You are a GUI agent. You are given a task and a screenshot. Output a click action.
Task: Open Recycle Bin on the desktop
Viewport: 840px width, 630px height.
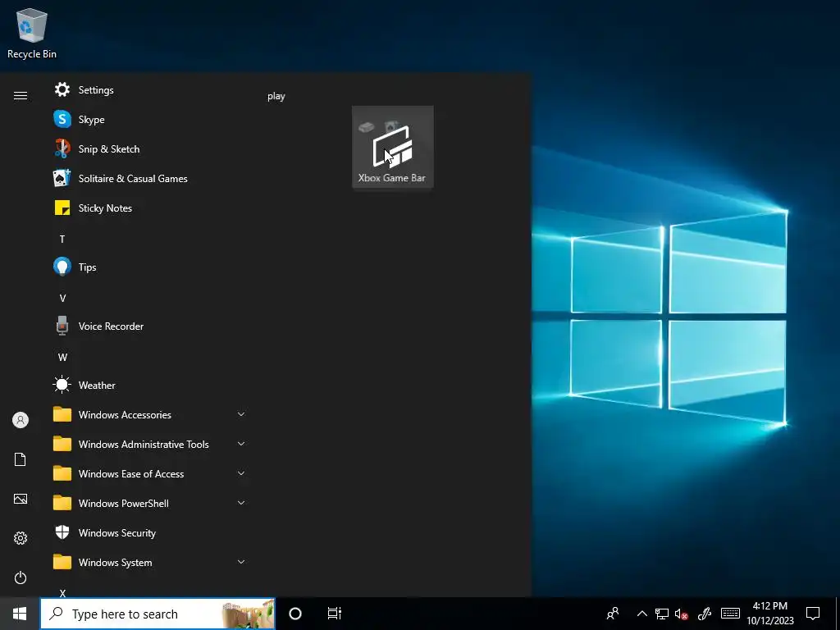[x=32, y=33]
